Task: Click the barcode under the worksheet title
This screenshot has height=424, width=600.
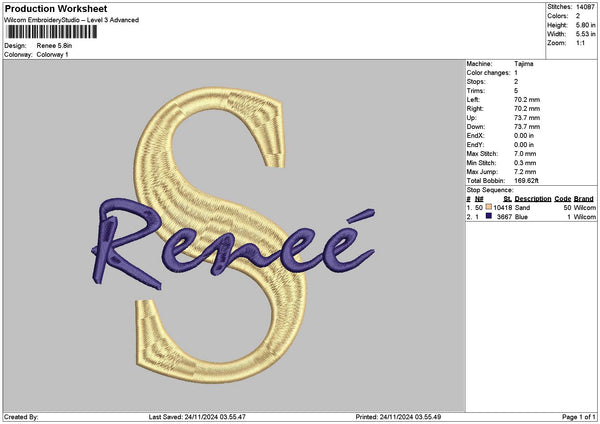Action: [52, 32]
